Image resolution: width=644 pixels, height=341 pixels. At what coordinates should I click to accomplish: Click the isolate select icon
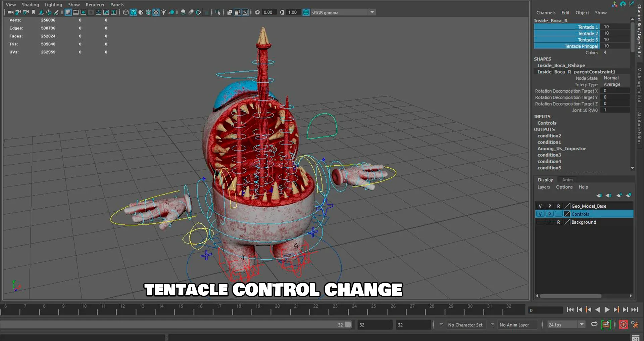[x=218, y=12]
